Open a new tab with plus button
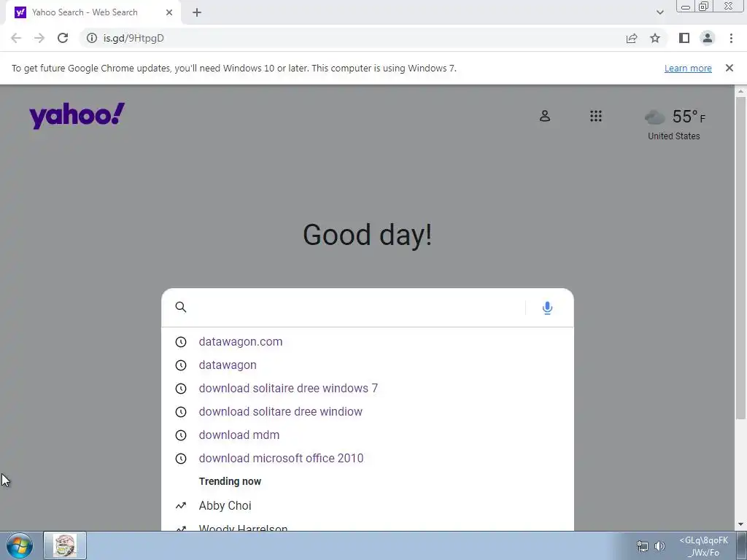Screen dimensions: 747x560 click(197, 12)
